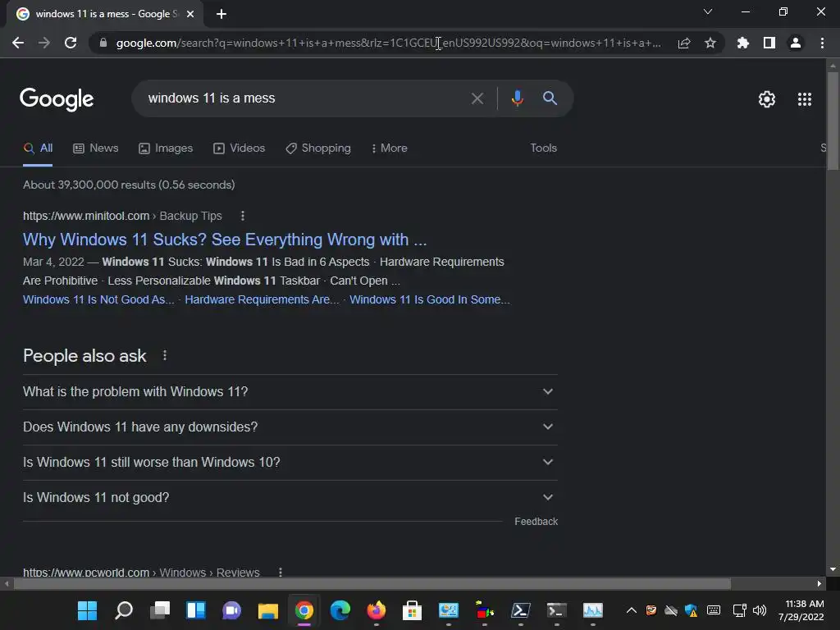Click the vertical scrollbar thumb

pos(833,121)
